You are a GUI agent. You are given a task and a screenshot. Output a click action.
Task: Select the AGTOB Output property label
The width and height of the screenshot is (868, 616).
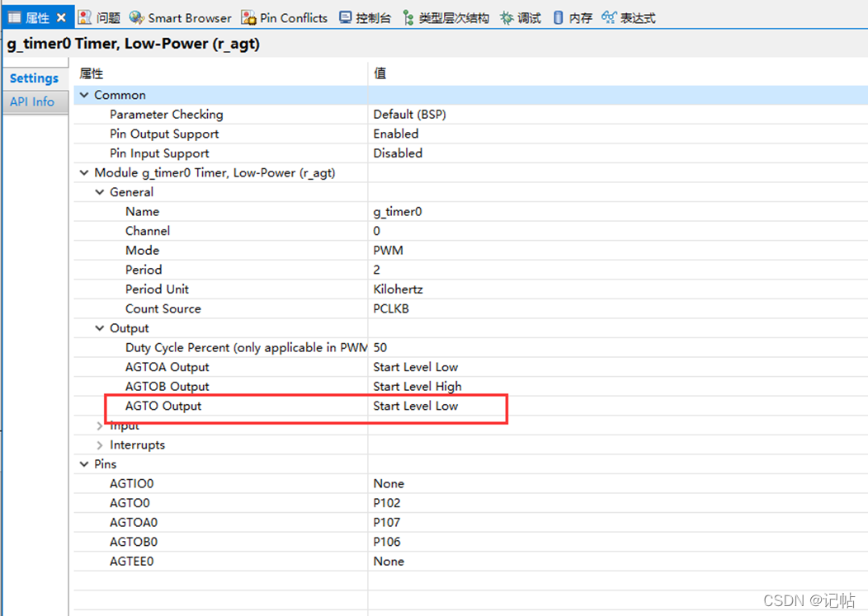[167, 386]
